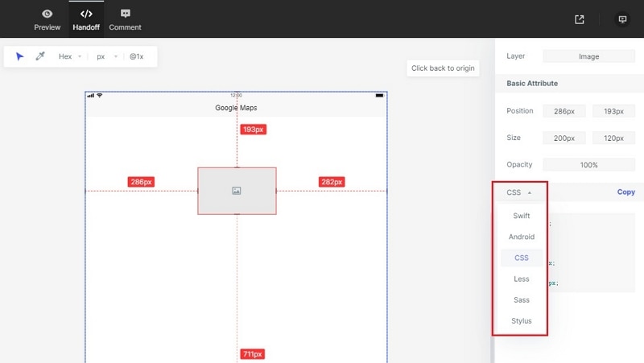The height and width of the screenshot is (363, 644).
Task: Select the arrow pointer tool
Action: [20, 57]
